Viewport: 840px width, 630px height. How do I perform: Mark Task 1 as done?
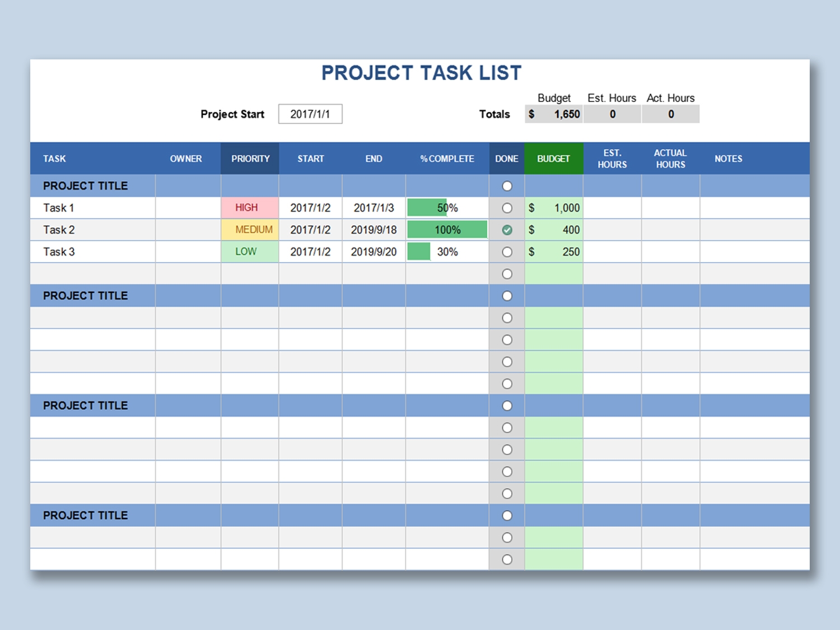tap(507, 208)
